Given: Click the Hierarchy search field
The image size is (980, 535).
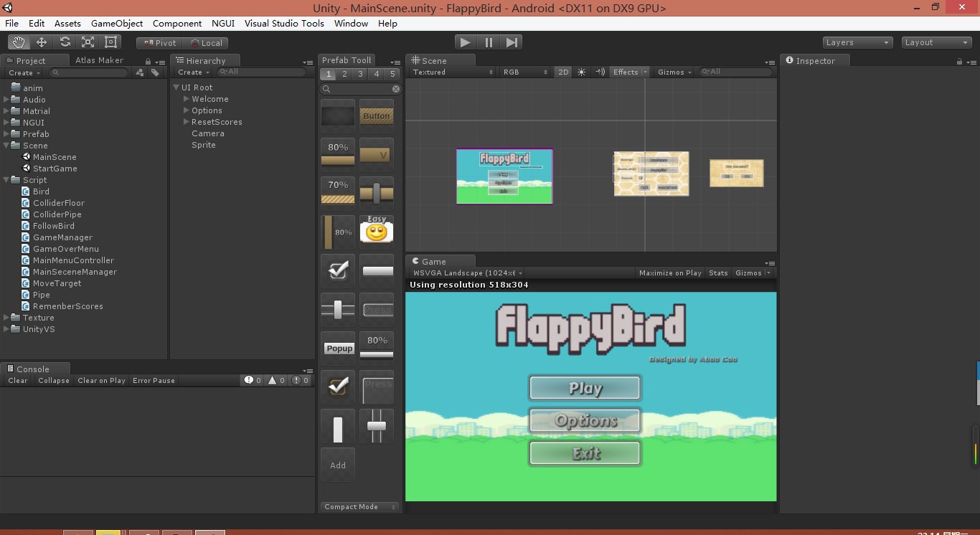Looking at the screenshot, I should click(263, 72).
